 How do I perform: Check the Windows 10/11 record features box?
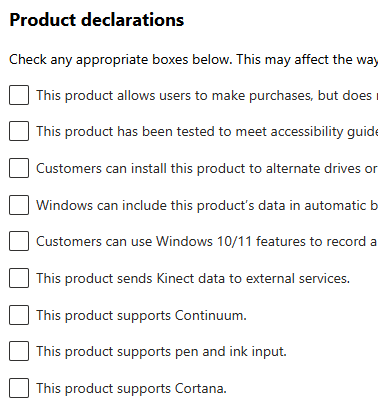tap(19, 241)
